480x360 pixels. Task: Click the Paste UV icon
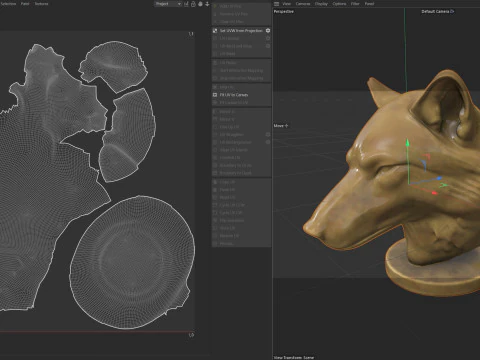(215, 190)
